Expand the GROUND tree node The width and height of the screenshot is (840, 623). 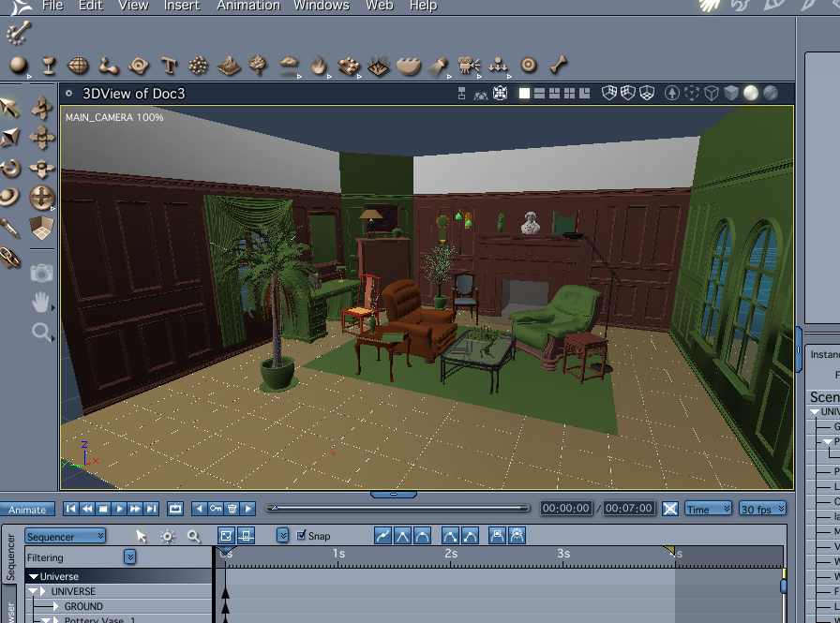[x=55, y=606]
